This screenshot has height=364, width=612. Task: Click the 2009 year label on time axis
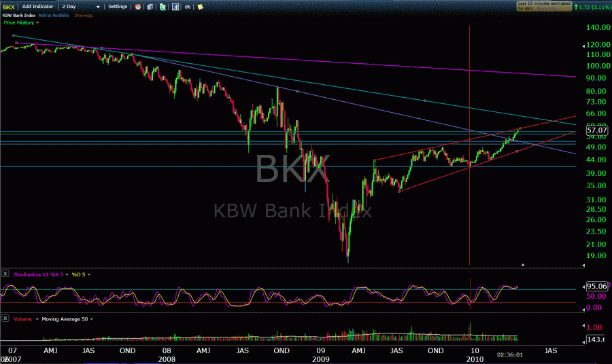[320, 359]
